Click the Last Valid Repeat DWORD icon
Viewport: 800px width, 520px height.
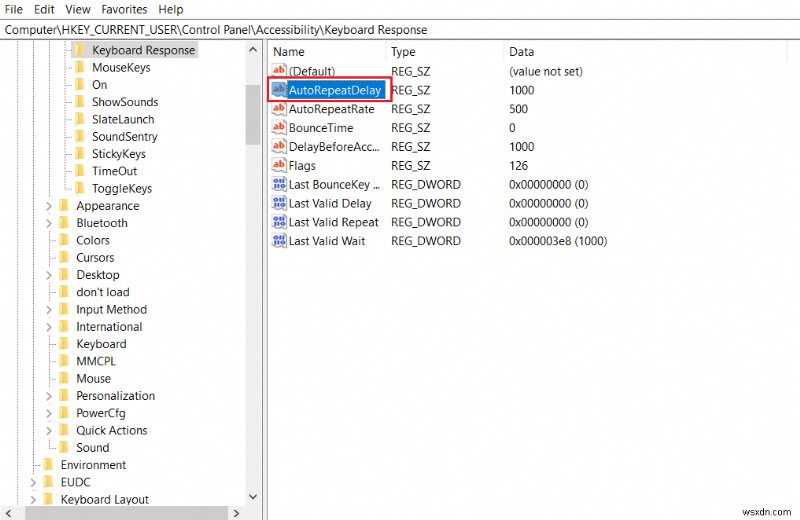coord(279,222)
